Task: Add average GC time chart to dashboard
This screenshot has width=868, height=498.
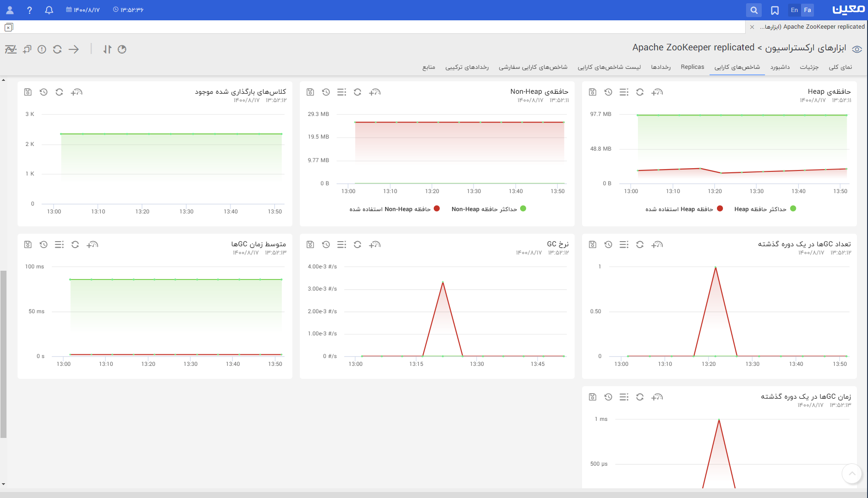Action: coord(92,244)
